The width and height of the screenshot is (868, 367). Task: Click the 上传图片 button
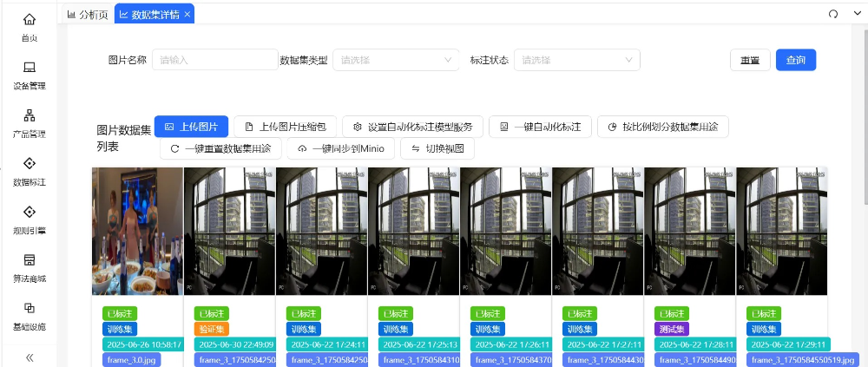click(x=191, y=127)
